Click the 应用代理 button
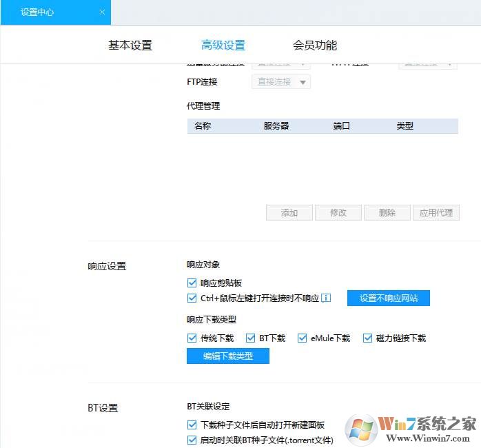 click(x=436, y=213)
